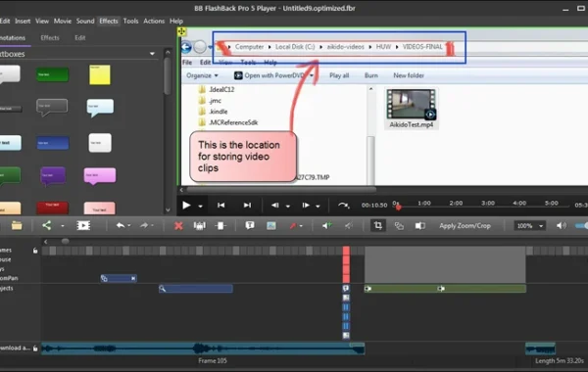Click the Length 5m 33.20s status text
Viewport: 588px width, 372px height.
pyautogui.click(x=560, y=361)
